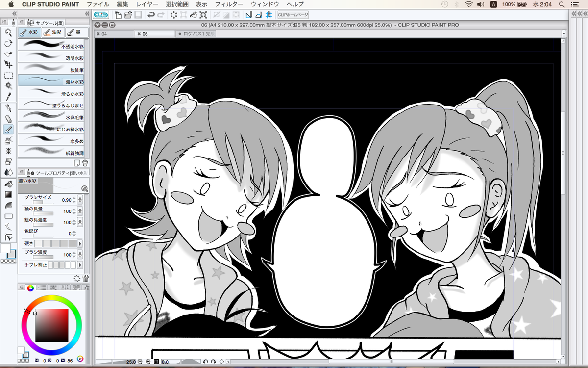The height and width of the screenshot is (368, 588).
Task: Select the 墨 sub tool group tab
Action: pos(76,32)
